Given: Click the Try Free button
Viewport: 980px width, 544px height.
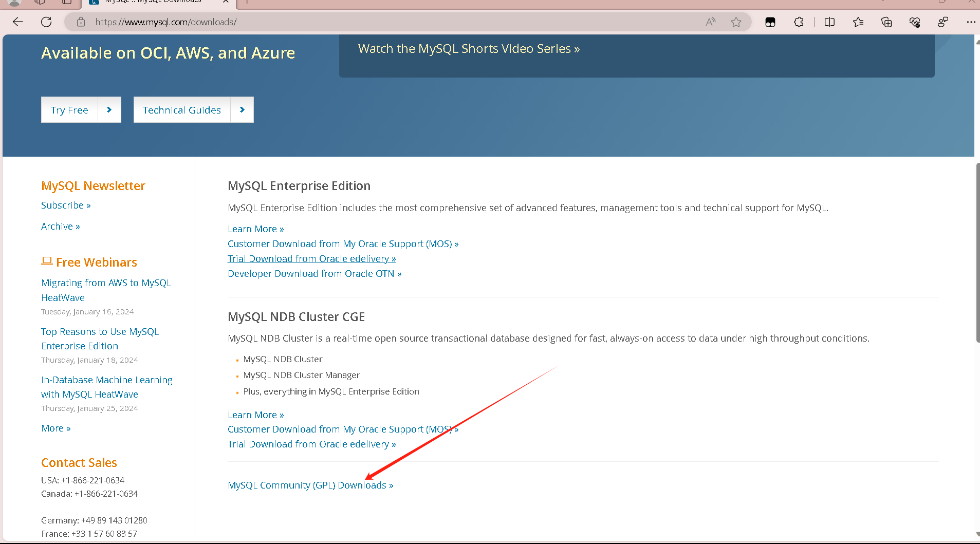Looking at the screenshot, I should click(x=81, y=109).
